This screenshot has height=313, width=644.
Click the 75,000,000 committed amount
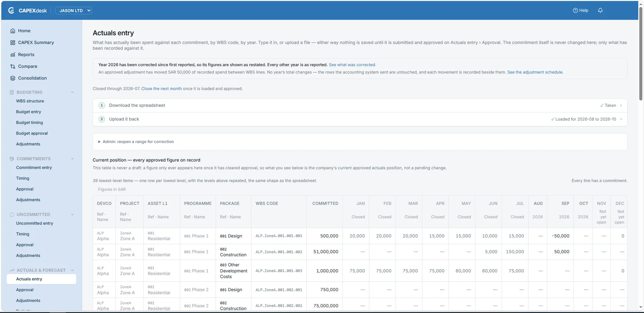click(x=326, y=306)
